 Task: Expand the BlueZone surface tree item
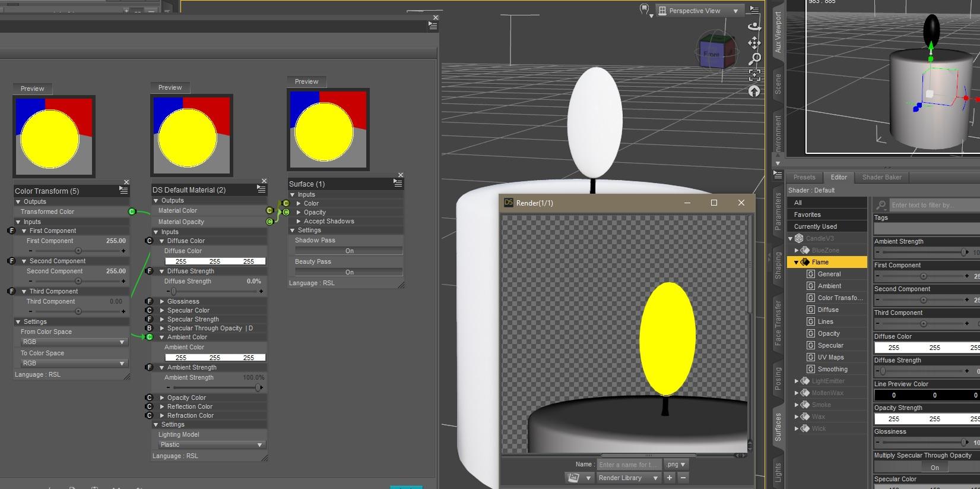click(x=796, y=250)
